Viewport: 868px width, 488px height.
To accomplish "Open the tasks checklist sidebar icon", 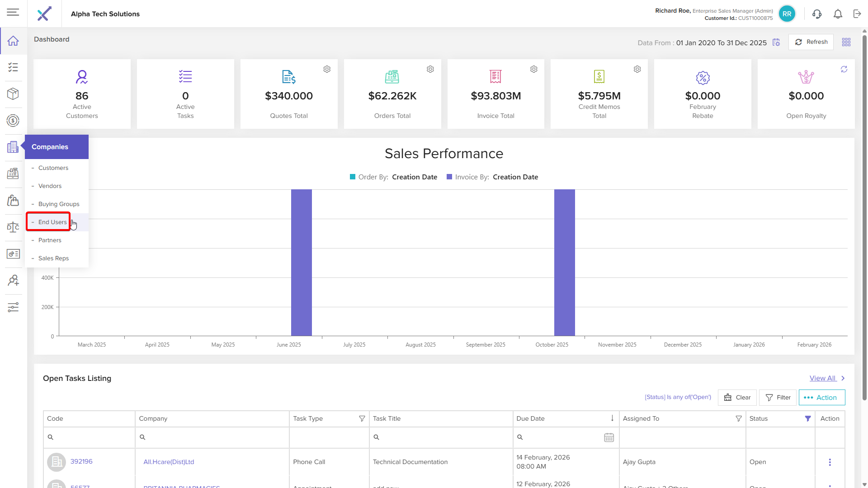I will click(x=13, y=67).
